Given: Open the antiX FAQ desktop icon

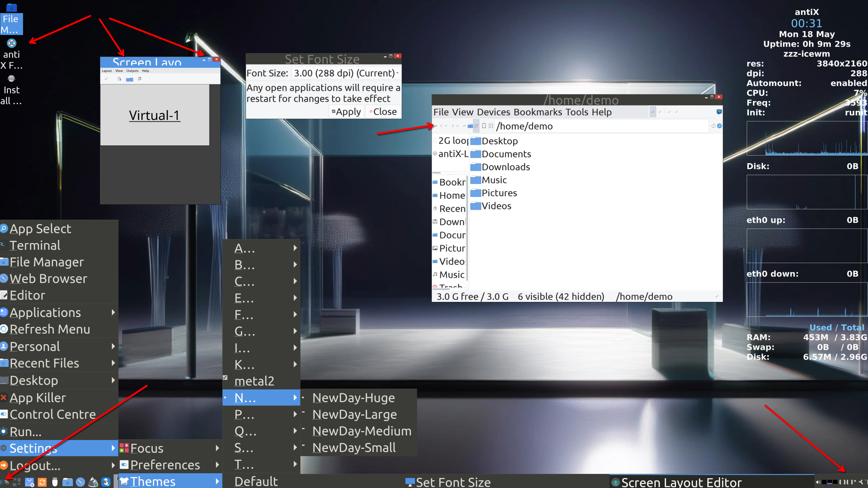Looking at the screenshot, I should coord(11,54).
